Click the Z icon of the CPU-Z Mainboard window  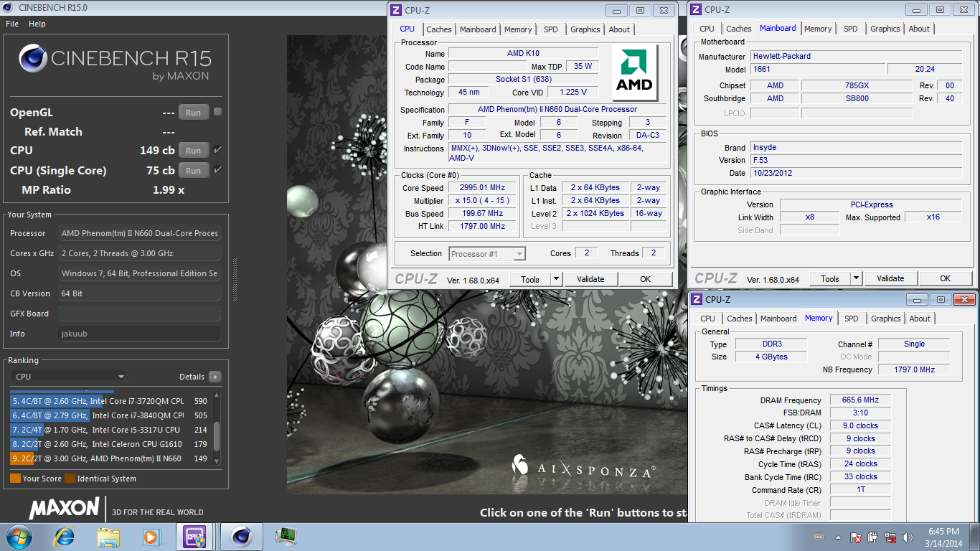tap(696, 10)
